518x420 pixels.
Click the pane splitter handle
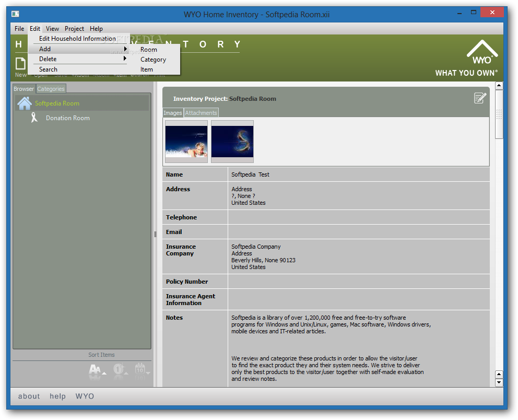[x=155, y=235]
